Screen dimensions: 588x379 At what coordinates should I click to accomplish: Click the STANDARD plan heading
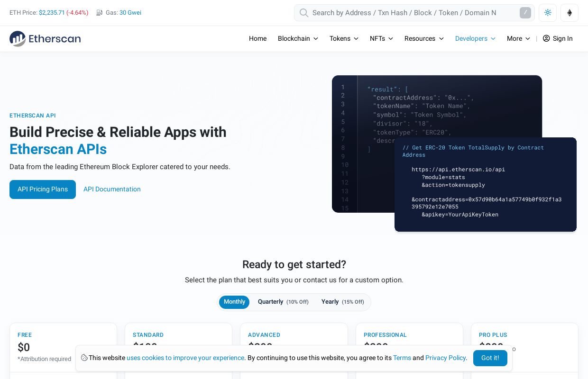tap(148, 335)
